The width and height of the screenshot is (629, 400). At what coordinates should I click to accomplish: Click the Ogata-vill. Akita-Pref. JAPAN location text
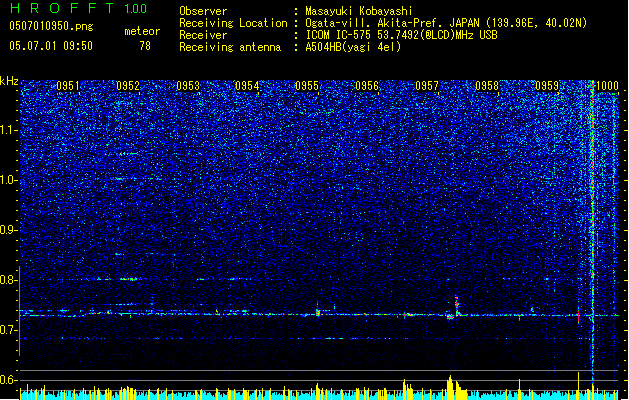[x=446, y=23]
